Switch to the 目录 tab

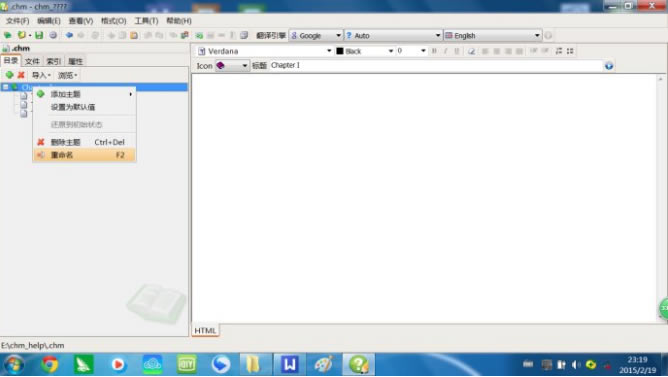tap(11, 60)
